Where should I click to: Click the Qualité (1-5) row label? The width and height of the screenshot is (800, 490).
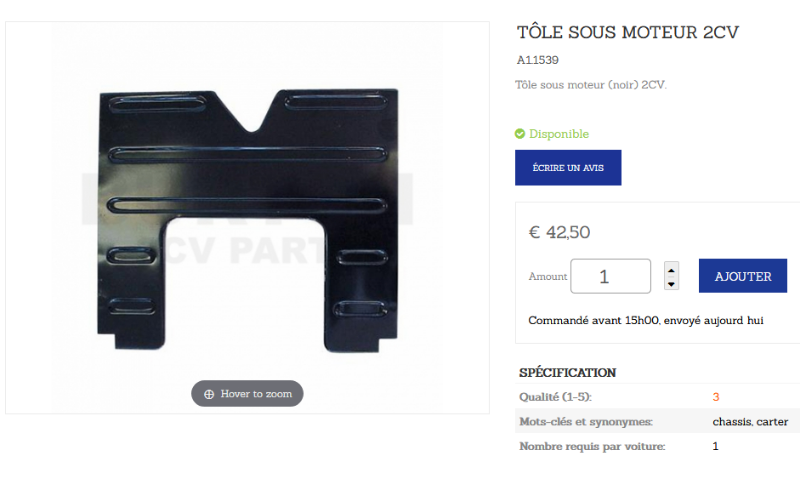(555, 397)
